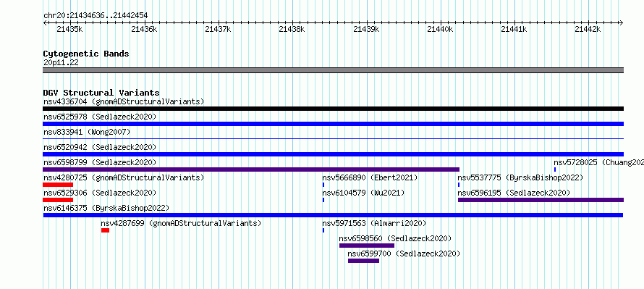Click the purple nsv6598799 variant bar
Viewport: 644px width, 289px height.
[x=251, y=169]
